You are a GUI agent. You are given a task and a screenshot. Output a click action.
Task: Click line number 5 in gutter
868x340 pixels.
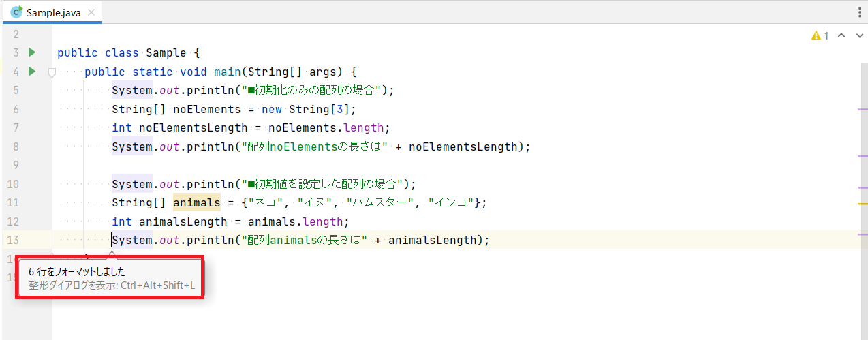click(16, 91)
